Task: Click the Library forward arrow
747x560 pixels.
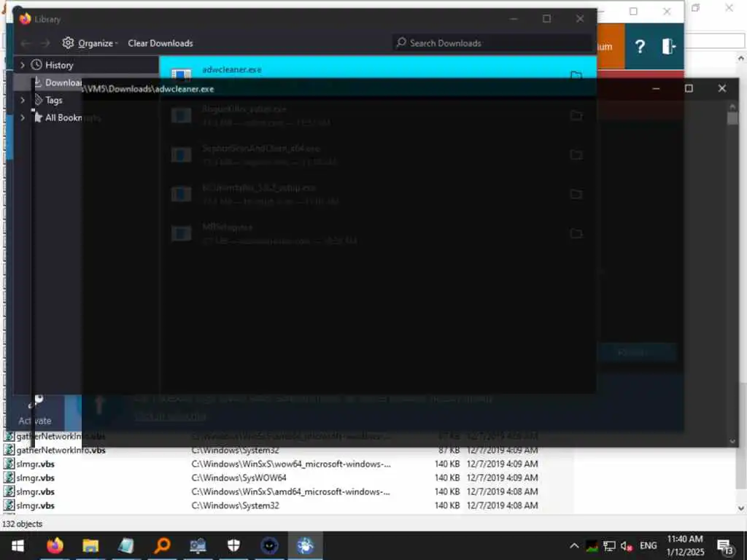Action: (x=44, y=43)
